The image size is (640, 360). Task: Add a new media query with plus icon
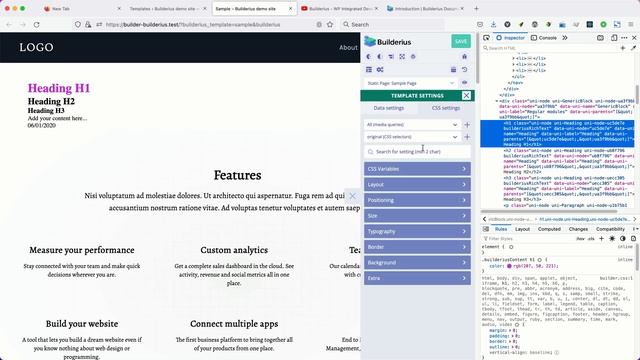coord(467,124)
